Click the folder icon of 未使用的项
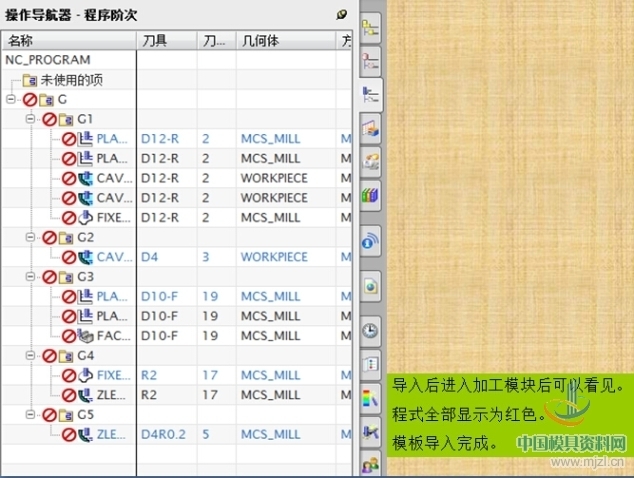 30,79
